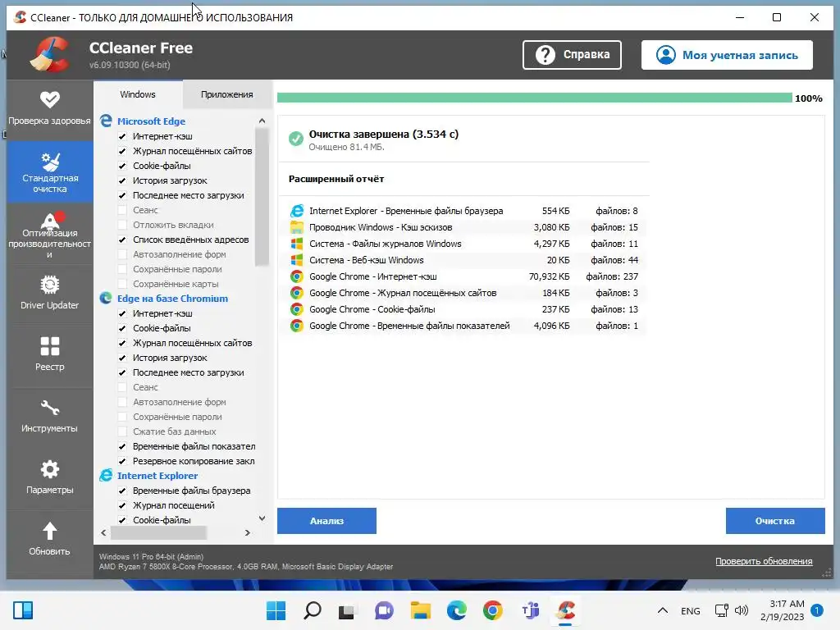Uncheck Список введённых адресов
The height and width of the screenshot is (630, 840).
click(x=122, y=240)
